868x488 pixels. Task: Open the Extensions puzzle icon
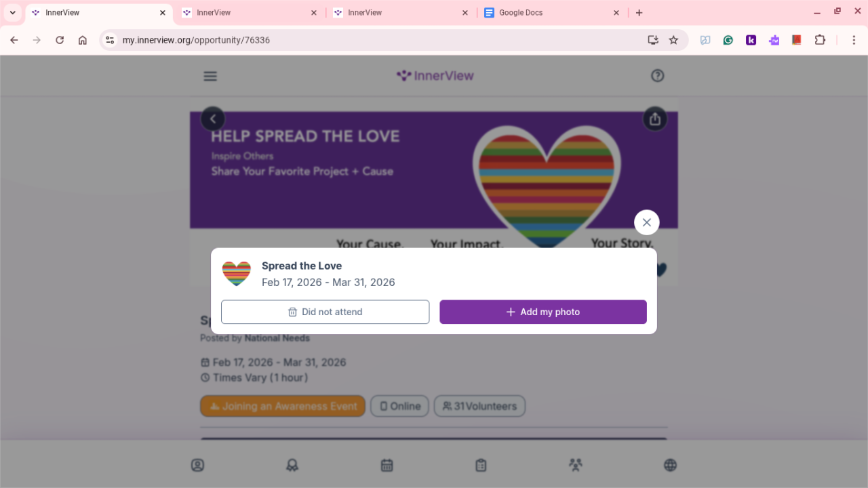tap(820, 40)
